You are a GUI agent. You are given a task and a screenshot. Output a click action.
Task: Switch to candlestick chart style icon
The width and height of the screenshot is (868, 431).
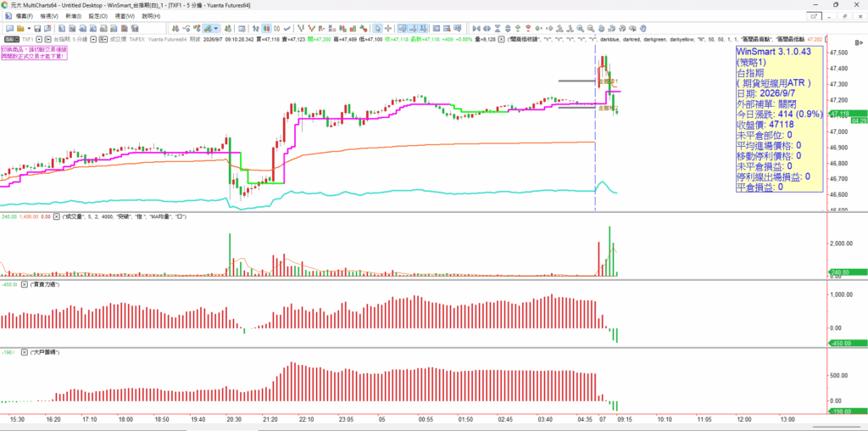tap(266, 28)
